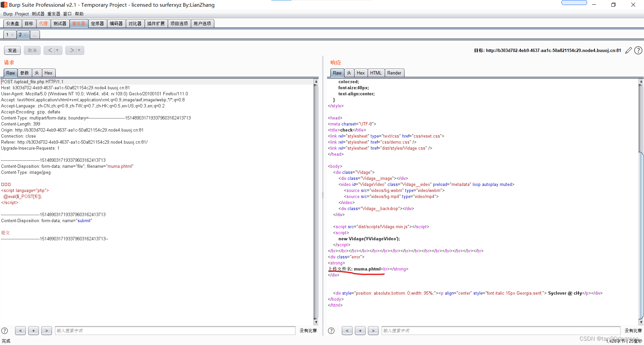Open the 测试器 menu in menu bar
Image resolution: width=644 pixels, height=345 pixels.
point(38,14)
